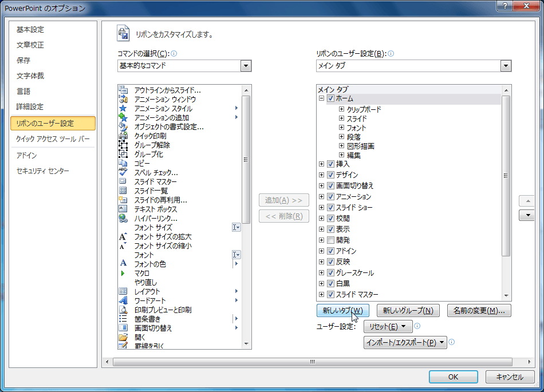This screenshot has height=392, width=544.
Task: Click the green マクロ play icon
Action: click(123, 273)
